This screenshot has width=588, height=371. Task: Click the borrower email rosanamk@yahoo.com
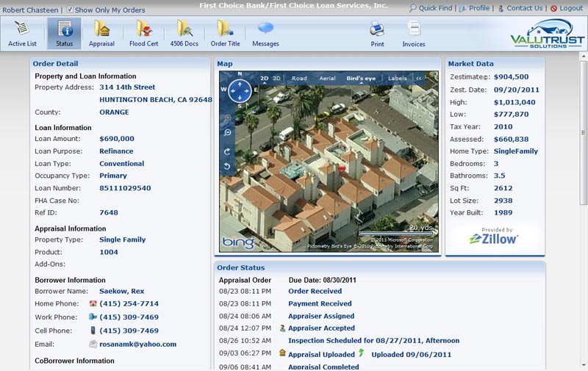coord(137,344)
